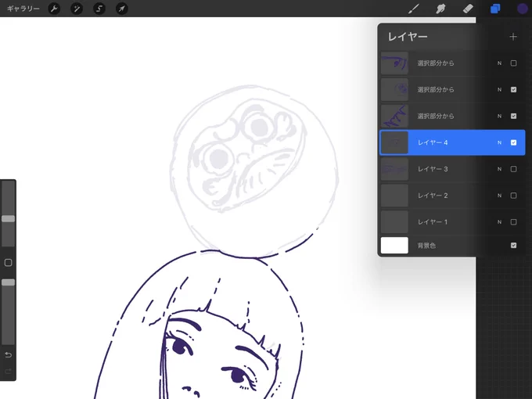Click the brush opacity slider handle
The height and width of the screenshot is (399, 532).
coord(8,282)
